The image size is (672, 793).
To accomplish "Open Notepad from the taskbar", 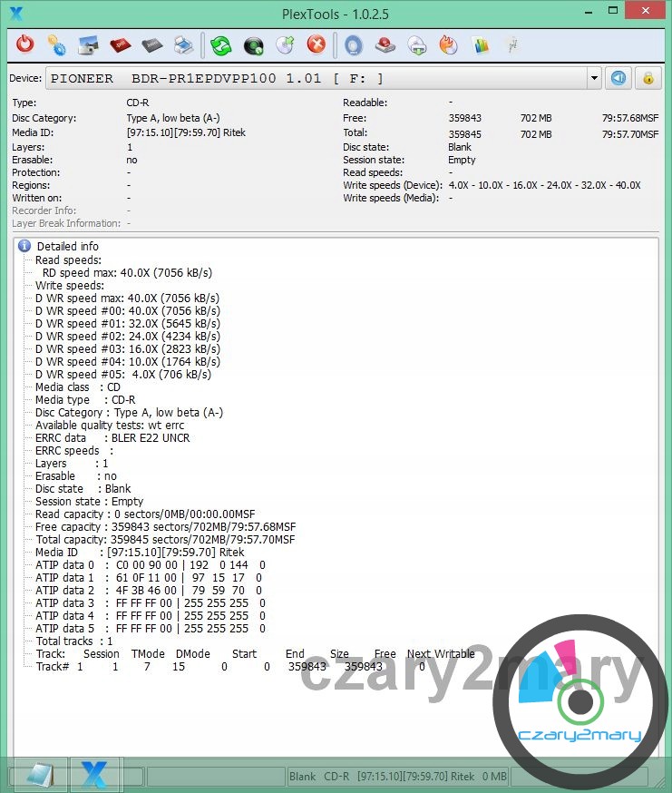I will (x=38, y=775).
